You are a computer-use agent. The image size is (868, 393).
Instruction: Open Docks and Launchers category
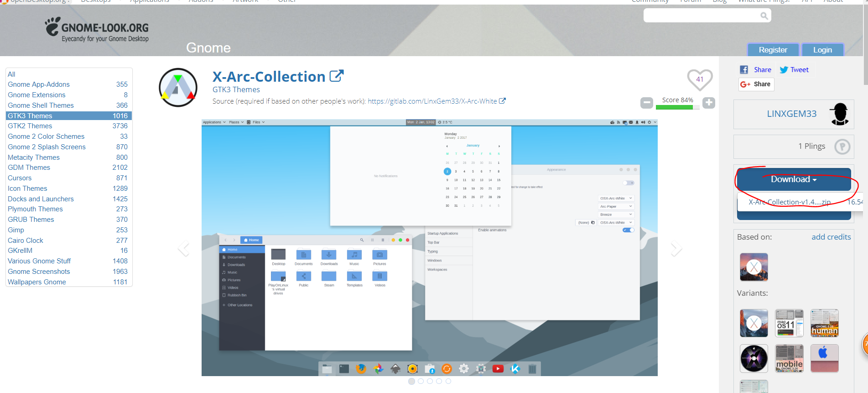[41, 199]
